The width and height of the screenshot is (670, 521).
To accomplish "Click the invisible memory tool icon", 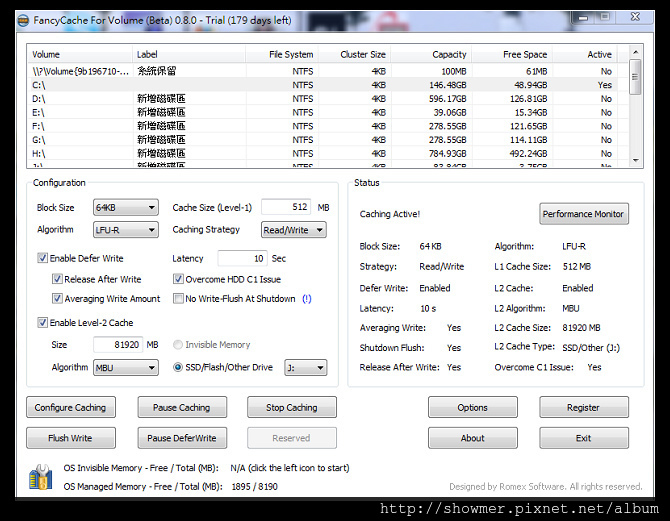I will [x=41, y=477].
